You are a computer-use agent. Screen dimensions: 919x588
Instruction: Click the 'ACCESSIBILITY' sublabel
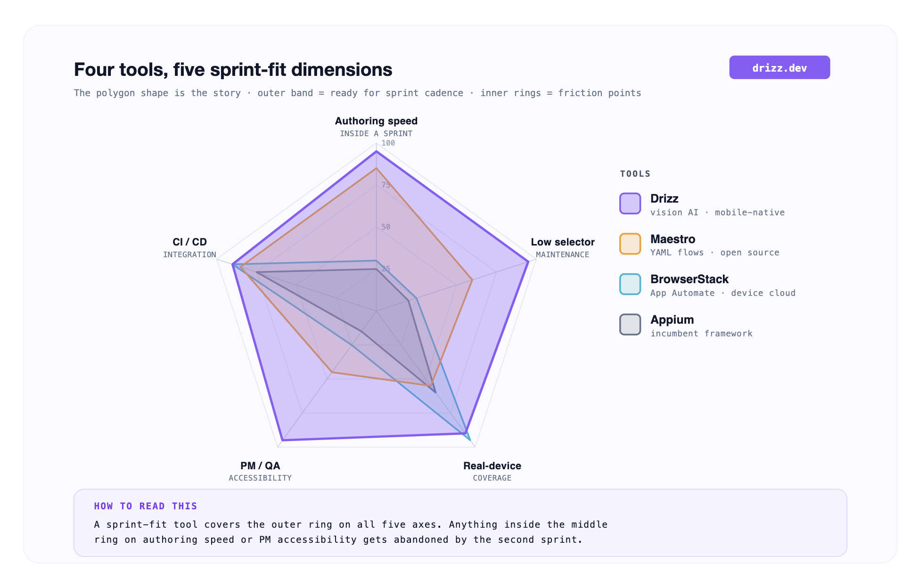click(x=260, y=478)
